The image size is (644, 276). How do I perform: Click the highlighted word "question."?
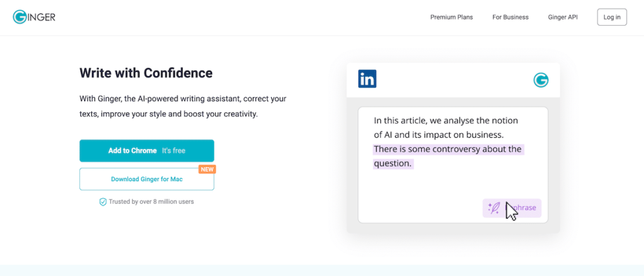tap(393, 163)
